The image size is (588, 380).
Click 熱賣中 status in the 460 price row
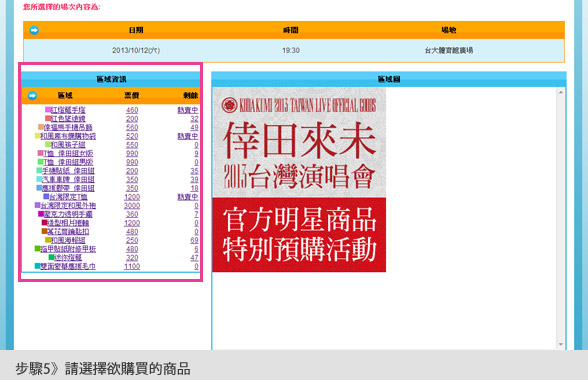pos(188,110)
